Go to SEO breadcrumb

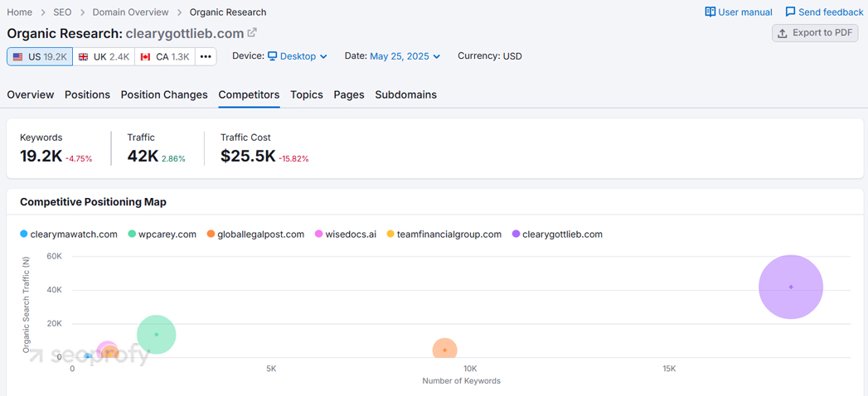[x=62, y=12]
